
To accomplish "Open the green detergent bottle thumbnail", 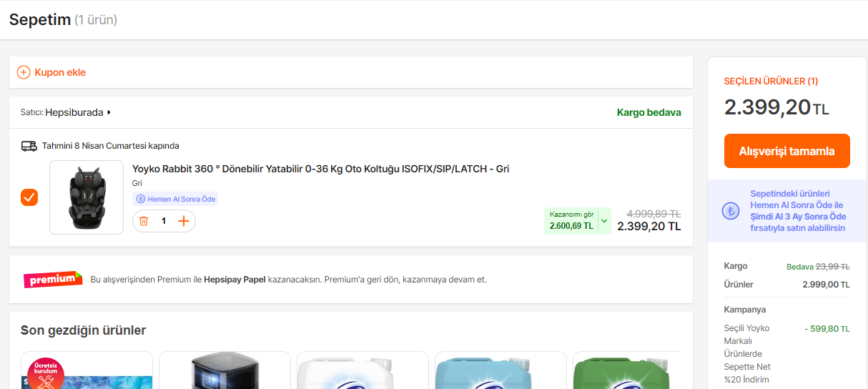I will (627, 370).
